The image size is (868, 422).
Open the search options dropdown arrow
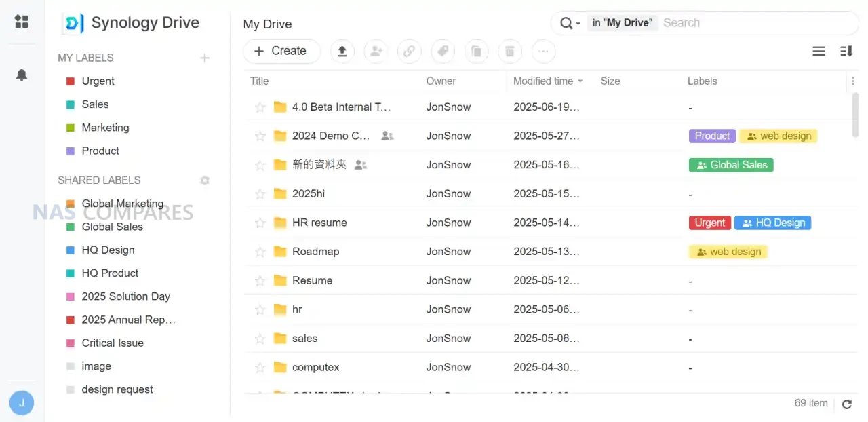[578, 24]
